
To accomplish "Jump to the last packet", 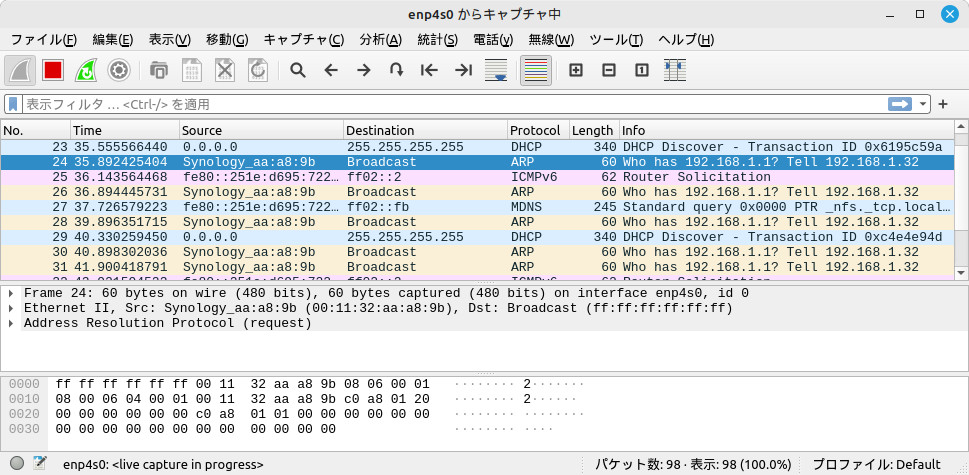I will point(462,70).
